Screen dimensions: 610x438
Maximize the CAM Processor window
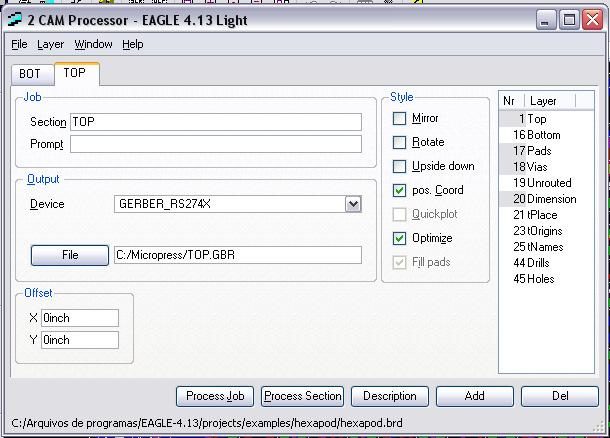(570, 20)
